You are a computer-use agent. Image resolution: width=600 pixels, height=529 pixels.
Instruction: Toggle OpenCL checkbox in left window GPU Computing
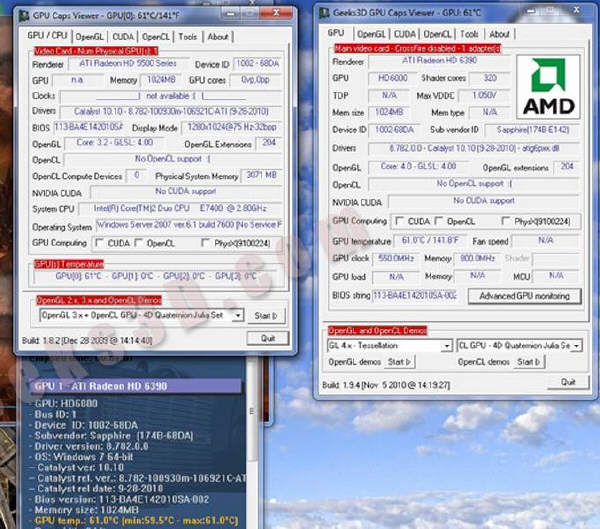tap(139, 243)
